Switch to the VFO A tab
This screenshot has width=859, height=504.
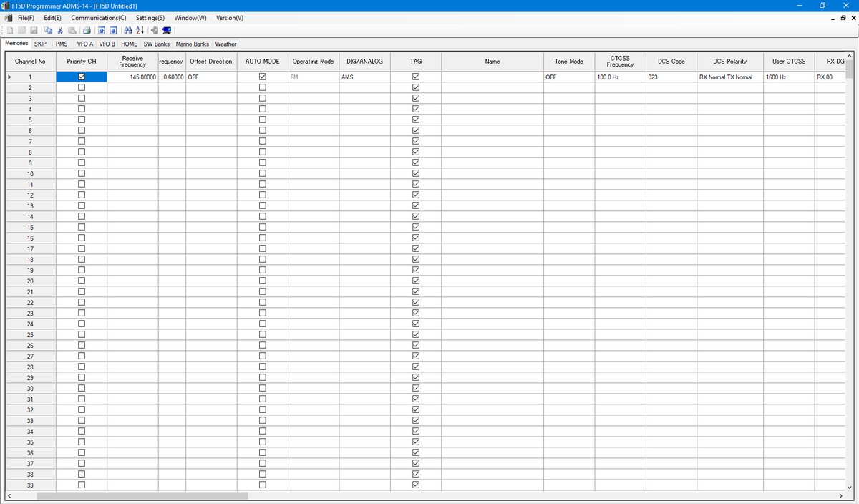[x=85, y=44]
